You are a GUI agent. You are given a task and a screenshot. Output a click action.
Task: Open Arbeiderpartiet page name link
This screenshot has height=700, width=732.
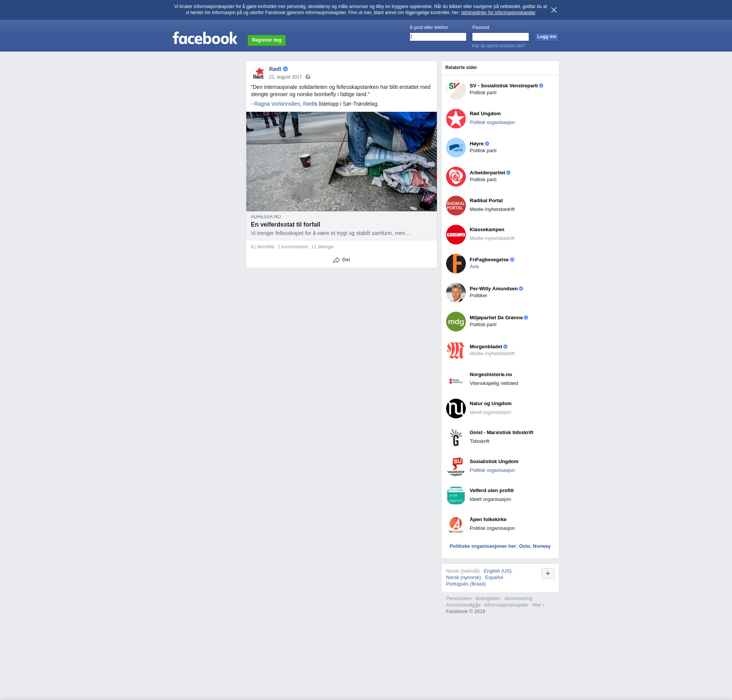[x=487, y=173]
